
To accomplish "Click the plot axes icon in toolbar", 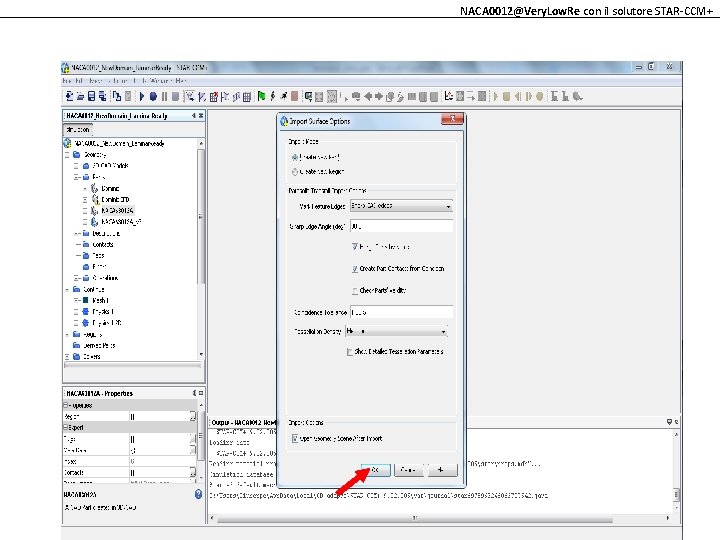I will tap(449, 96).
